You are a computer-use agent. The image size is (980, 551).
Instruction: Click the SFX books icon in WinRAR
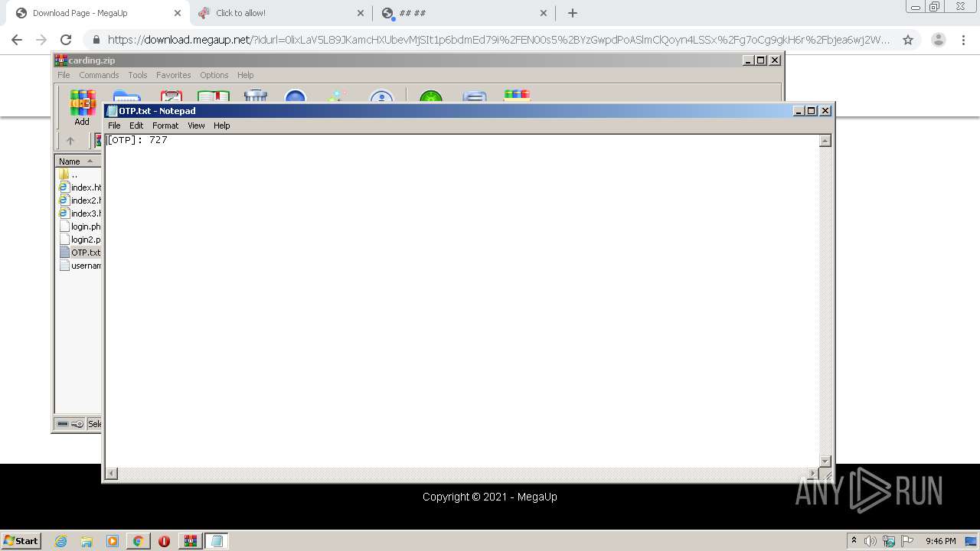[517, 96]
